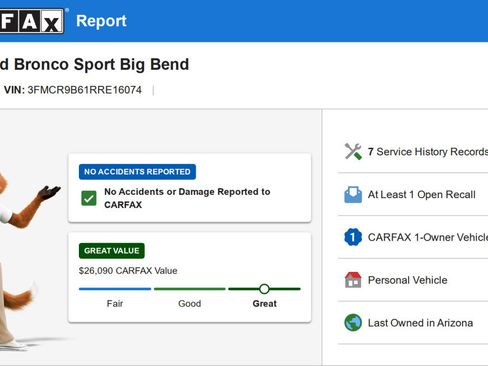Click the CARFAX logo in header
Screen dimensions: 488x366
[x=32, y=21]
